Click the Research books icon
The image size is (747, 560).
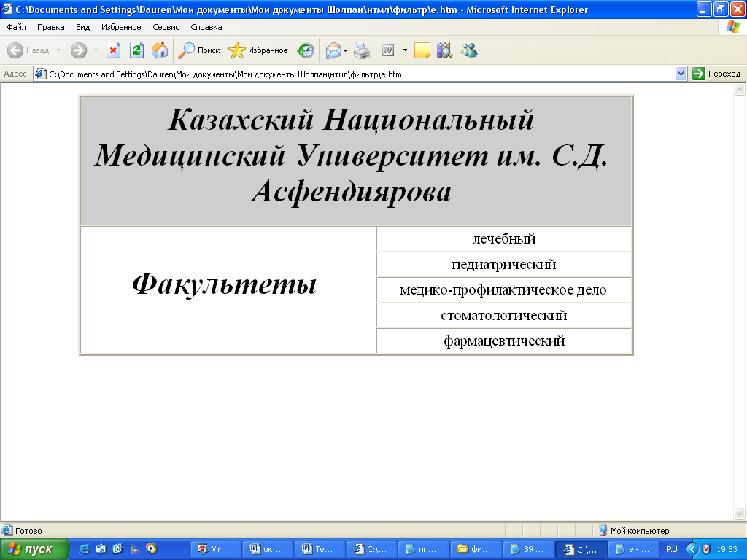pos(444,50)
